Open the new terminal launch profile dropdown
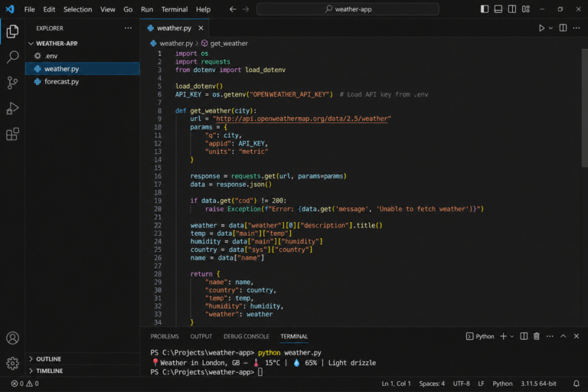Image resolution: width=588 pixels, height=392 pixels. coord(512,336)
